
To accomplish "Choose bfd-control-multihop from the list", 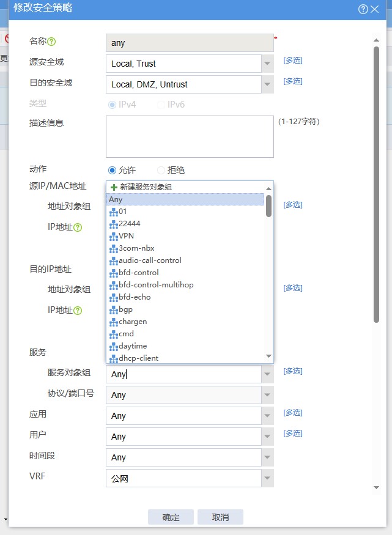I will (x=155, y=285).
